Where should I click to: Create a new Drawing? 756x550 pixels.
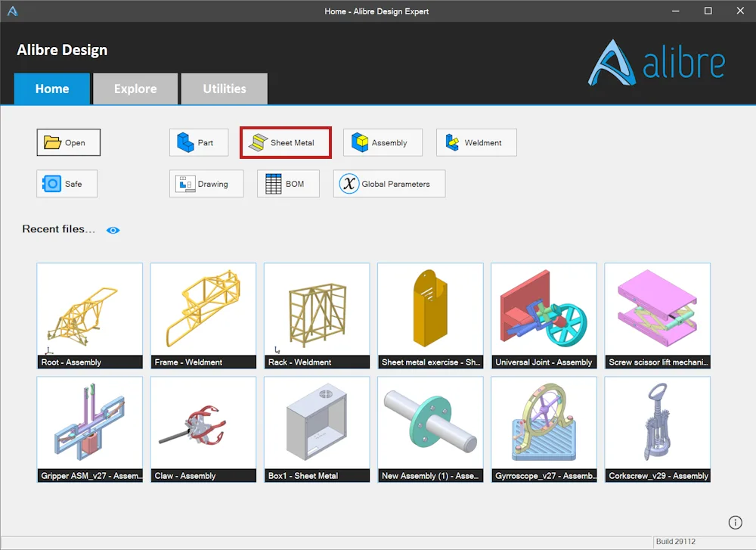(x=206, y=183)
